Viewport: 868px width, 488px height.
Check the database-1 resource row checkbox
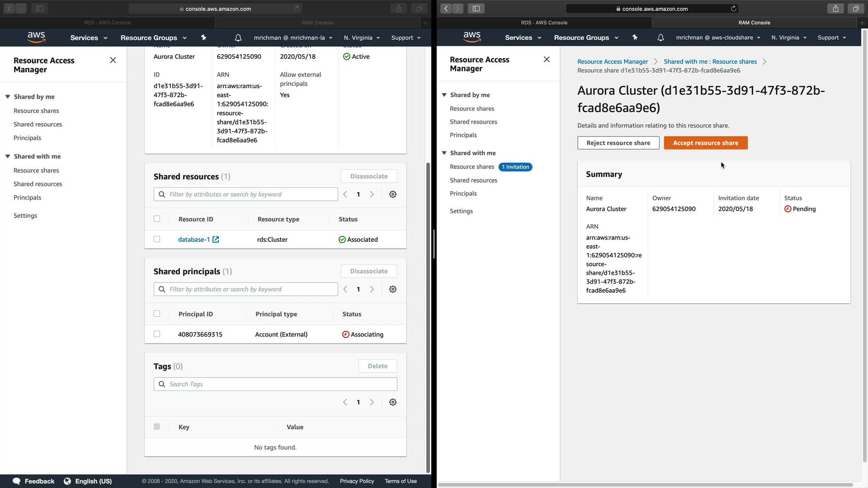click(157, 239)
